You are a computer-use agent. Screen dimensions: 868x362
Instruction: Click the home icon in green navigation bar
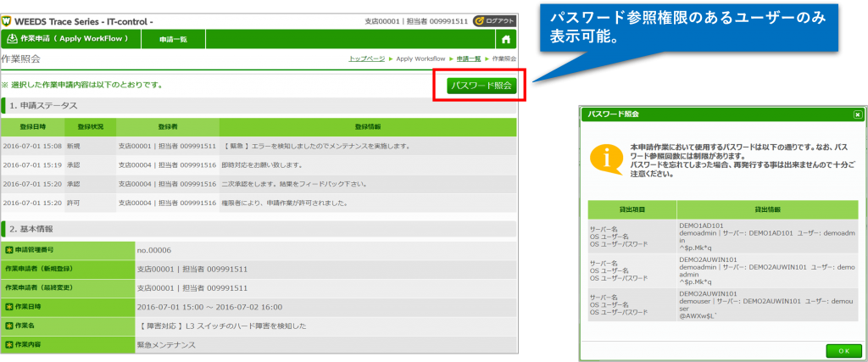505,39
